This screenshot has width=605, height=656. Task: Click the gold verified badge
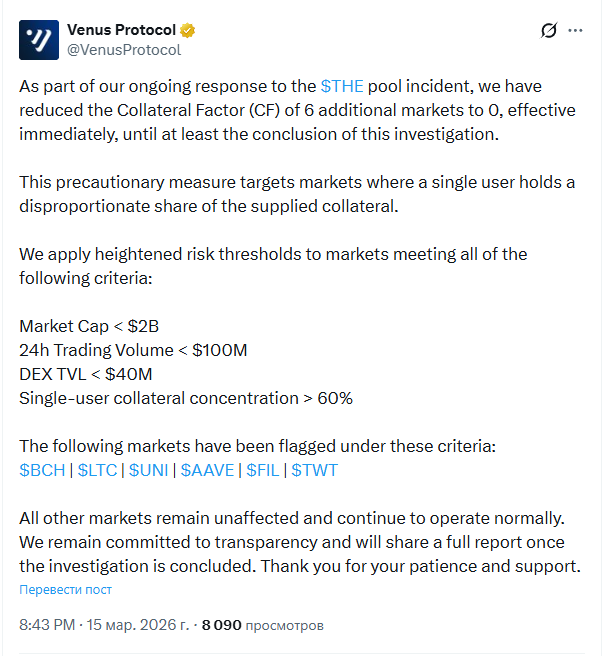[189, 30]
